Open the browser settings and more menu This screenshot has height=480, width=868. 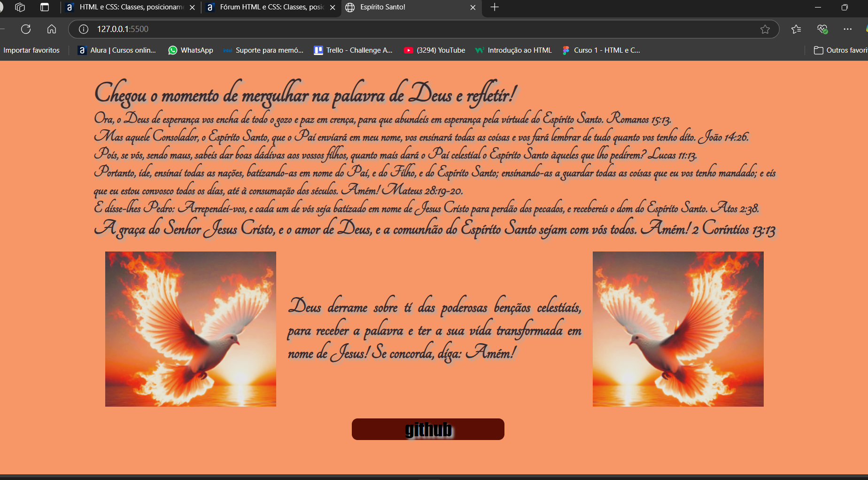(847, 29)
